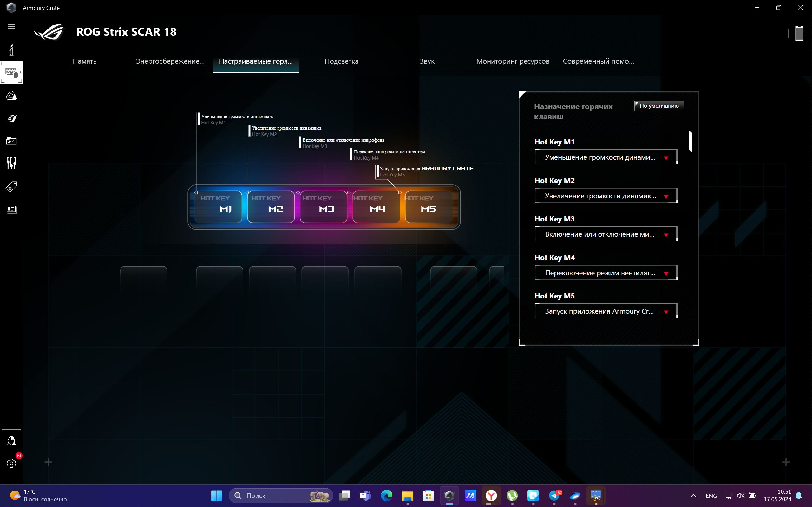The height and width of the screenshot is (507, 812).
Task: Expand the Hot Key M5 dropdown
Action: (x=606, y=311)
